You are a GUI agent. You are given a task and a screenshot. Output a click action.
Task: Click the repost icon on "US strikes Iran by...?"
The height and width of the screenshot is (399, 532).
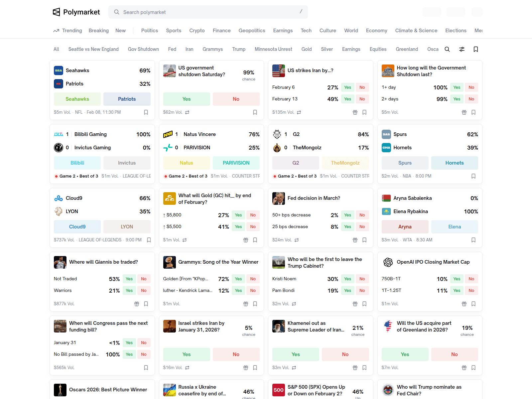tap(299, 112)
